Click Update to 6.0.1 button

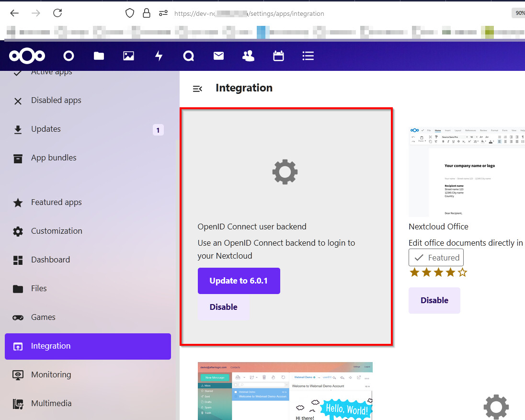239,281
